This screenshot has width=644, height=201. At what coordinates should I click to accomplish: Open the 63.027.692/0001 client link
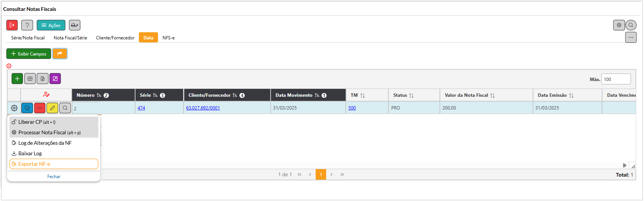coord(203,108)
